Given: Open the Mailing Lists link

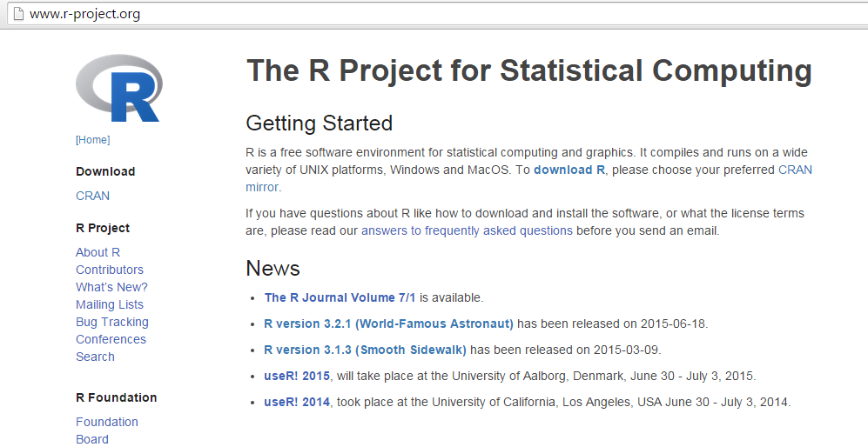Looking at the screenshot, I should (x=110, y=304).
